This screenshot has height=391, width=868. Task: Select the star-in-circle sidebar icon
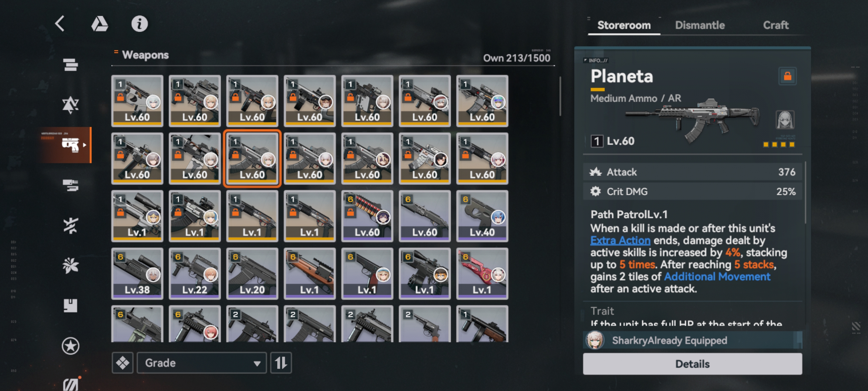click(x=70, y=346)
